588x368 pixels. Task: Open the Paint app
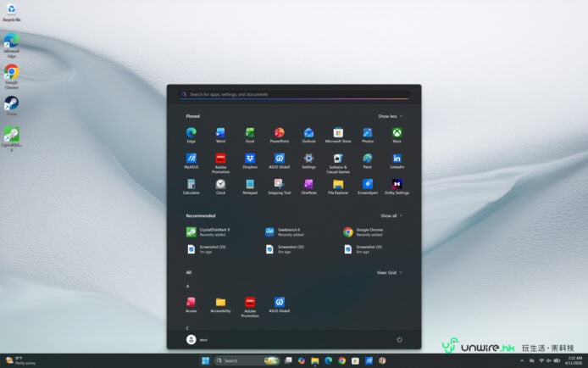(x=368, y=161)
